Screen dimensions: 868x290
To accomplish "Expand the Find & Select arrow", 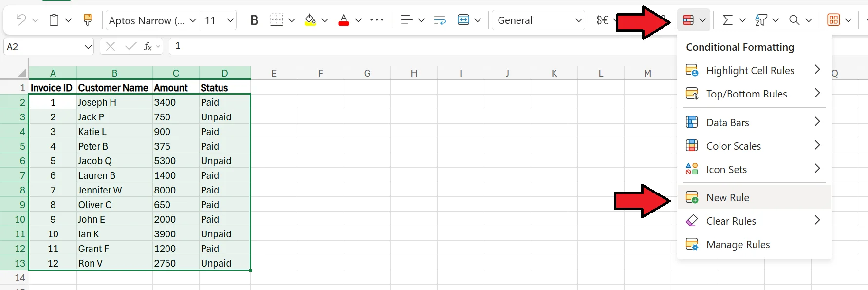I will [809, 20].
